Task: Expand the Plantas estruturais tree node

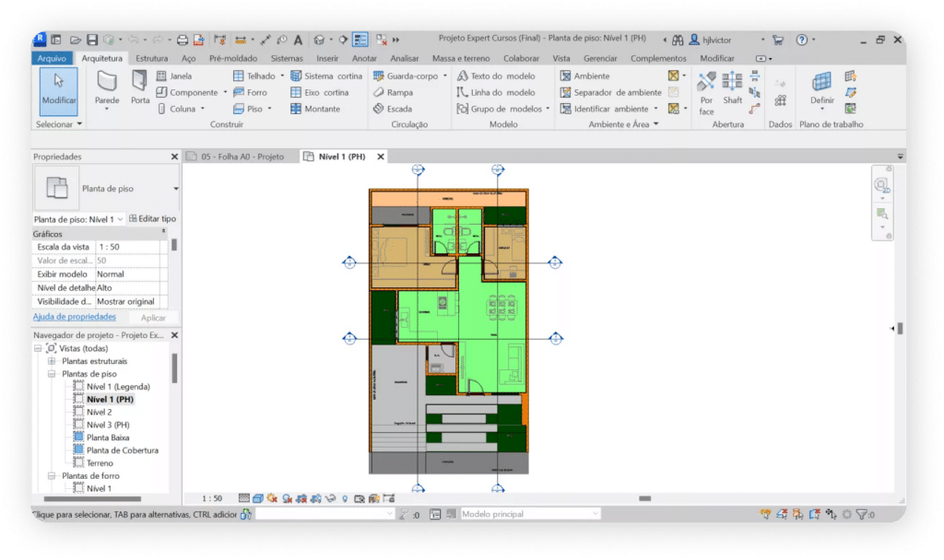Action: pos(52,361)
